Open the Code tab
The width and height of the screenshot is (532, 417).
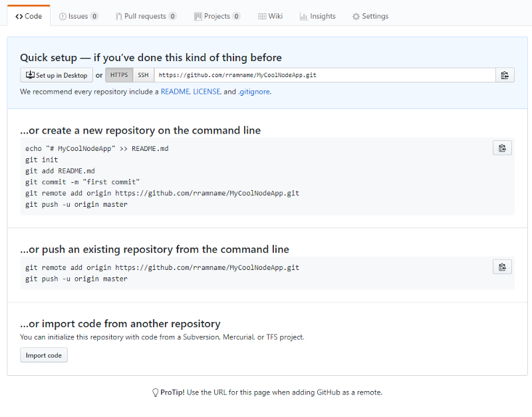29,16
